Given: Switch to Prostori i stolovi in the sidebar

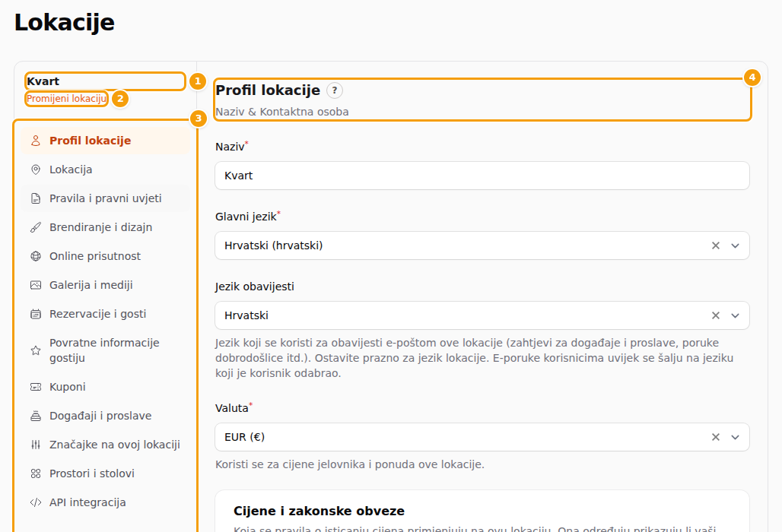Looking at the screenshot, I should click(105, 473).
